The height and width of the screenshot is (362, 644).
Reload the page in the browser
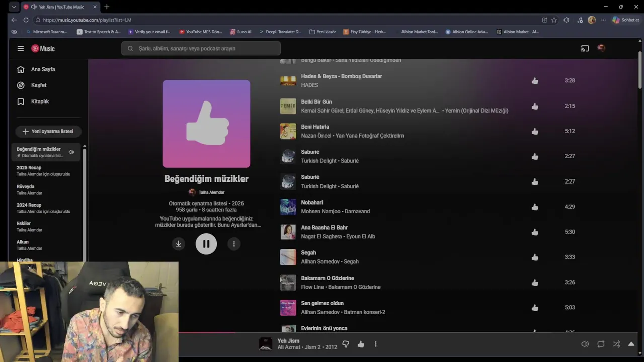click(26, 20)
